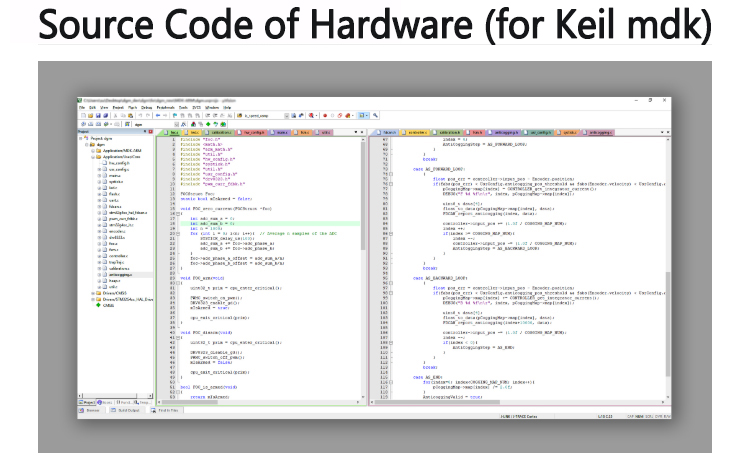
Task: Switch to the calibration.c editor tab
Action: pyautogui.click(x=220, y=132)
